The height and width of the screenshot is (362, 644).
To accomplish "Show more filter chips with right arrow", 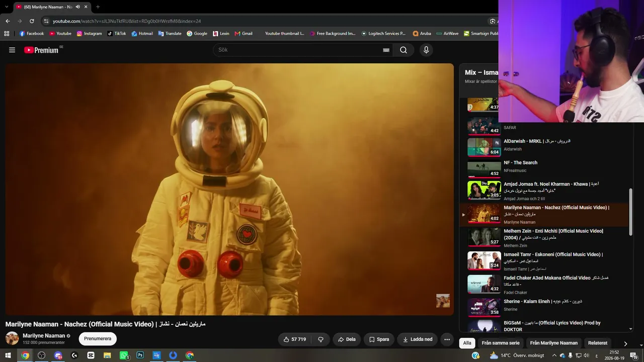I will coord(625,343).
